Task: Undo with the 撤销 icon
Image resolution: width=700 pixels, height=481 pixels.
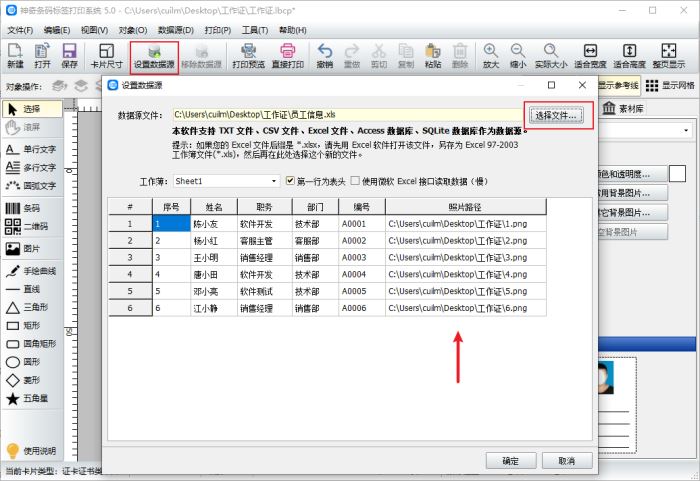Action: click(325, 56)
